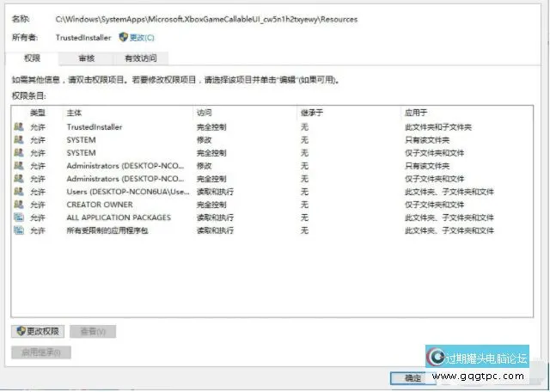Click the disabled 查看(V) button

[93, 331]
